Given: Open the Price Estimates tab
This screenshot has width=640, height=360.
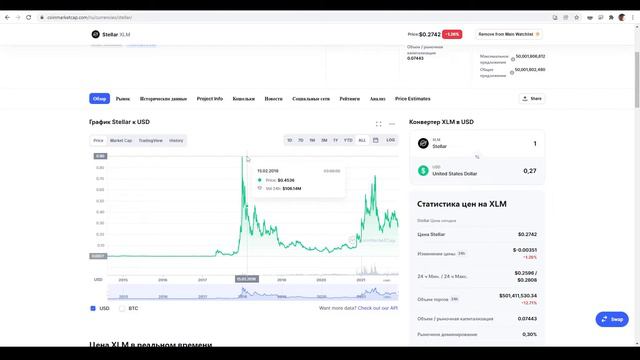Looking at the screenshot, I should point(413,99).
